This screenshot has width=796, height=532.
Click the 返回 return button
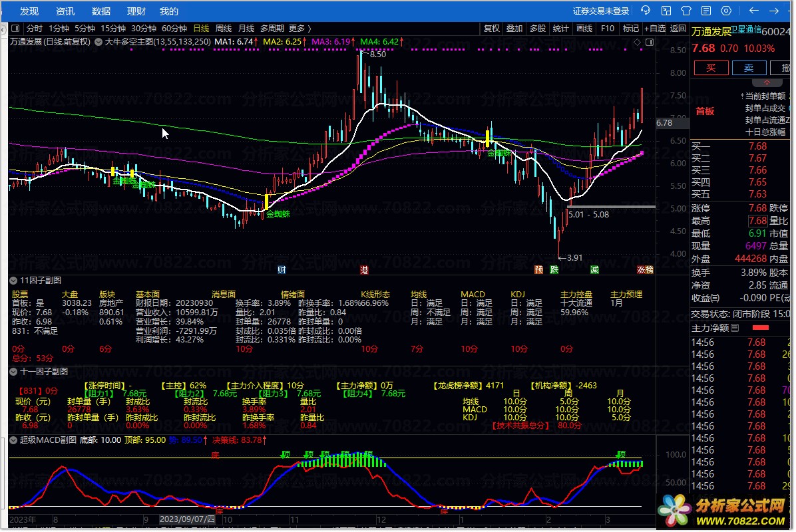tap(678, 29)
